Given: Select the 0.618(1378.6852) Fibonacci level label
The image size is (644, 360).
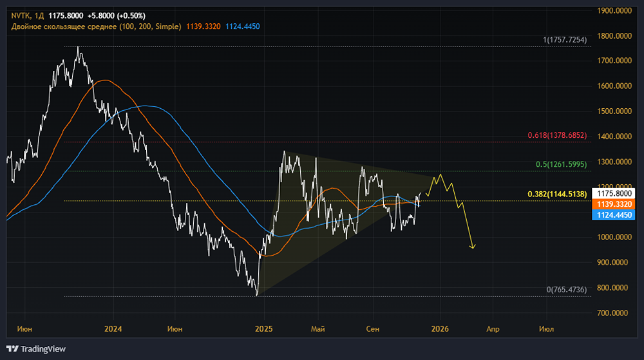Looking at the screenshot, I should 557,136.
